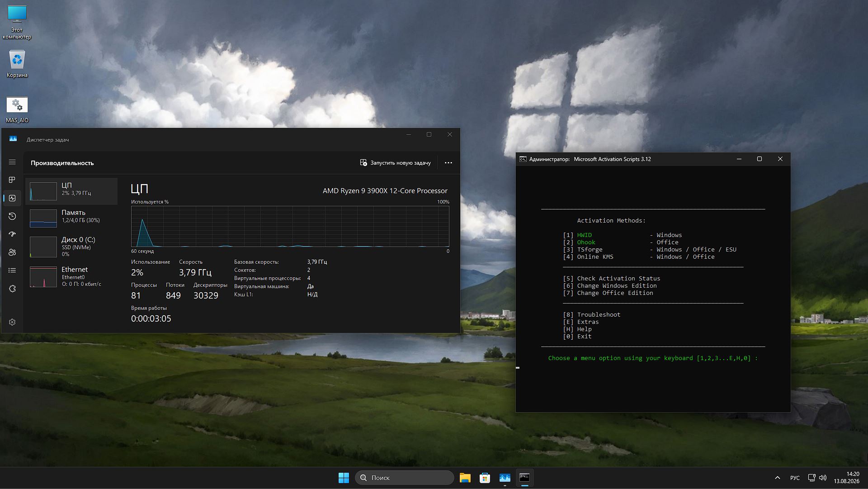Open Details page list icon
Viewport: 868px width, 489px height.
pos(12,271)
